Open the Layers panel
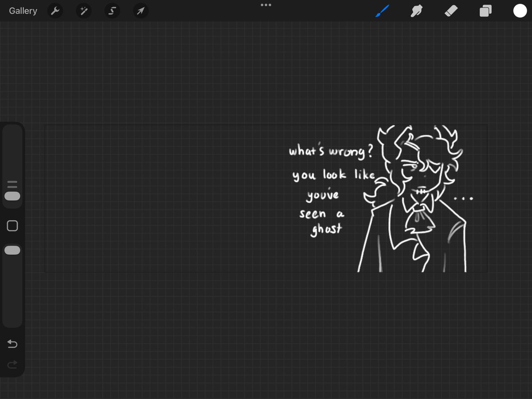The image size is (532, 399). (x=485, y=11)
